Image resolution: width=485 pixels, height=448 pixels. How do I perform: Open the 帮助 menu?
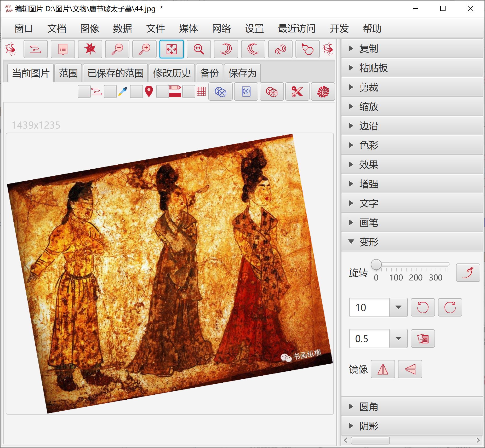click(x=372, y=28)
